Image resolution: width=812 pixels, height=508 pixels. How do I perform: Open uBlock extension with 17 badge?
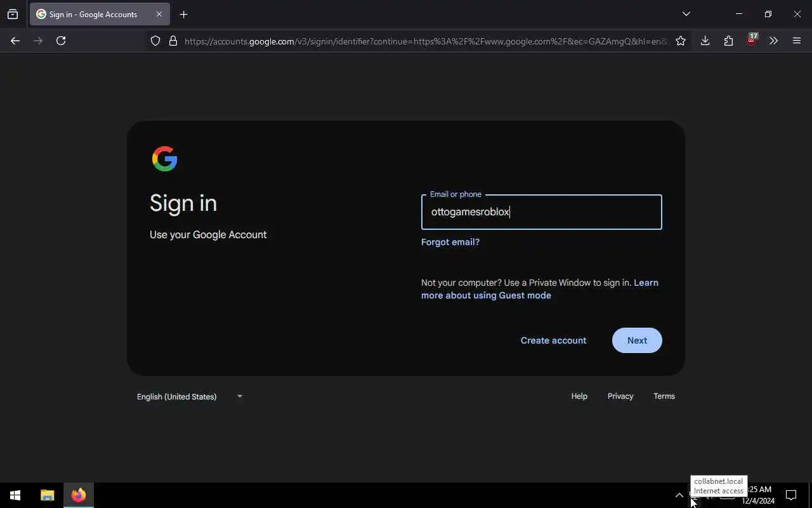pyautogui.click(x=752, y=40)
